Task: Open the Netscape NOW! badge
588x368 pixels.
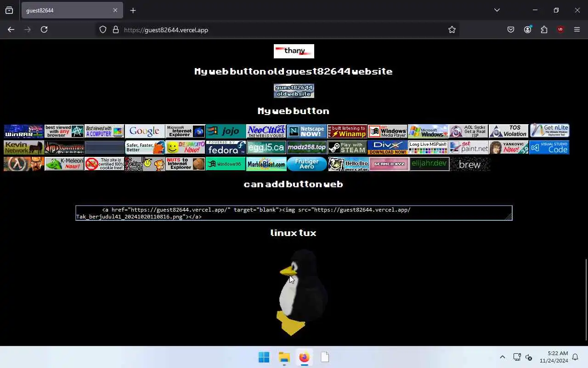Action: coord(306,131)
